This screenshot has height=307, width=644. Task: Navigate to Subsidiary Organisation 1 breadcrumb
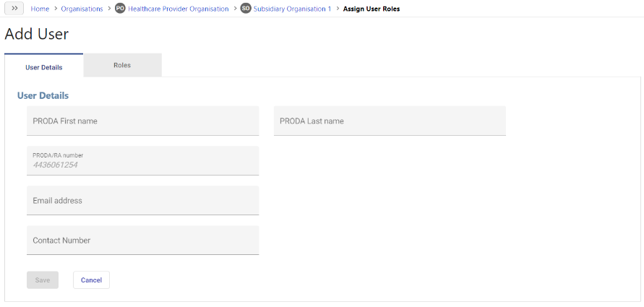tap(293, 9)
